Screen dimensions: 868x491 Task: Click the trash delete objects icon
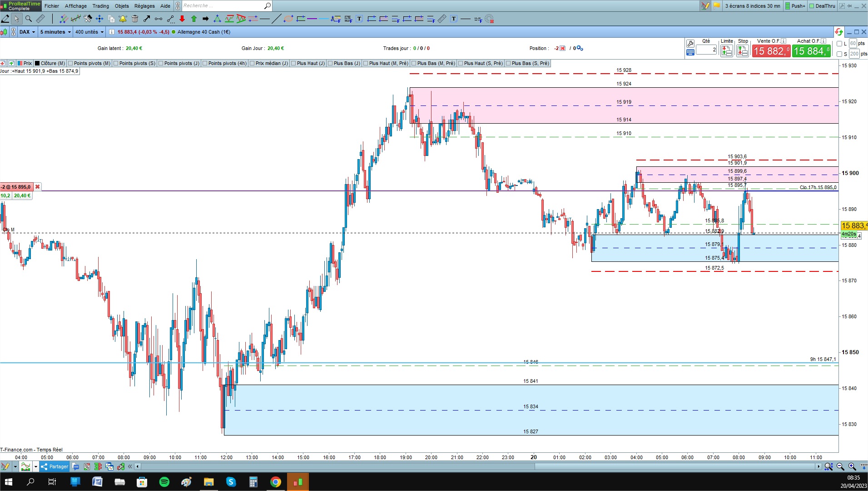(x=135, y=19)
